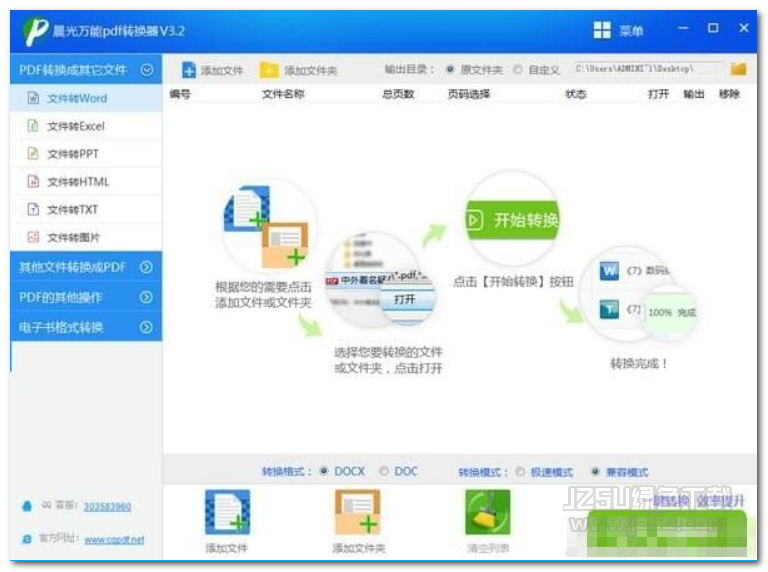Click the 页码选择 column header
768x572 pixels.
tap(469, 94)
